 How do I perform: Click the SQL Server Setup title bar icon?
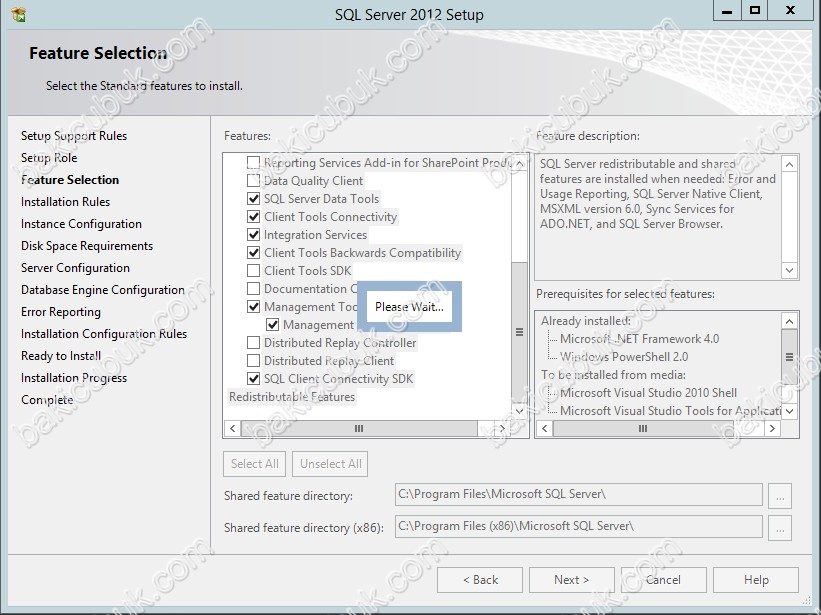point(18,14)
